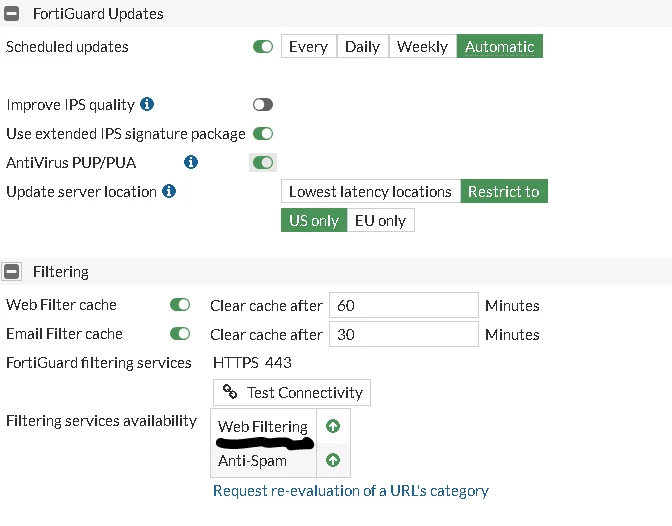Image resolution: width=672 pixels, height=526 pixels.
Task: Toggle Web Filter cache switch
Action: click(x=180, y=305)
